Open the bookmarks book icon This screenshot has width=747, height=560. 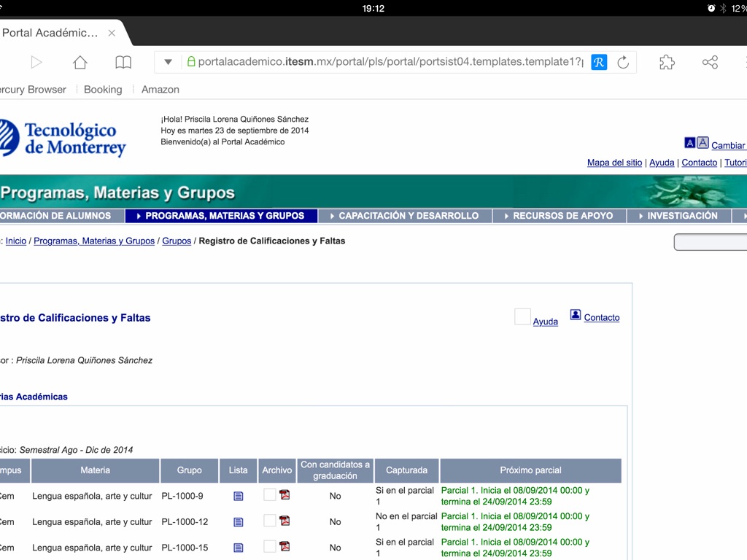(x=123, y=63)
